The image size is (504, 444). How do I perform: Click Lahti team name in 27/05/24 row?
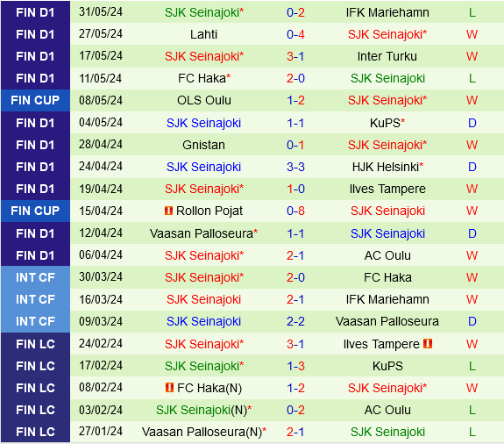pos(203,34)
